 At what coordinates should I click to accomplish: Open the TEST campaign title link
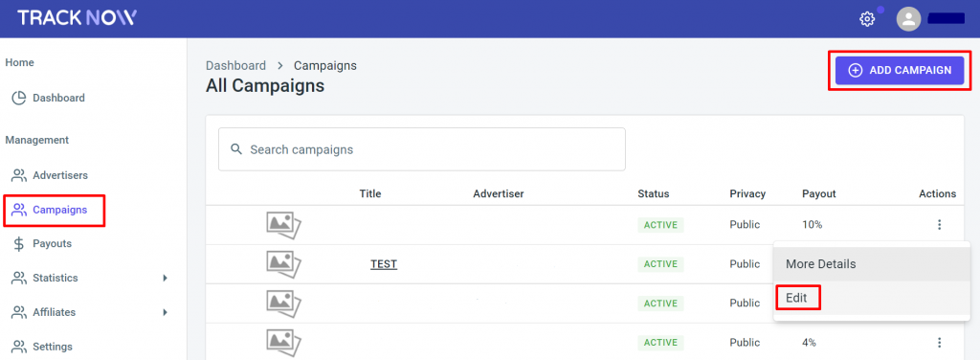384,264
